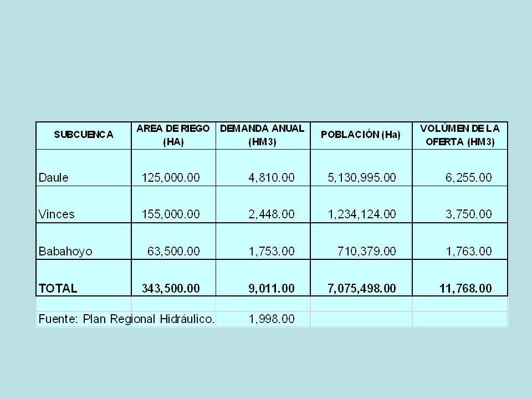Click the DEMANDA ANUAL (HM3) header

[263, 135]
